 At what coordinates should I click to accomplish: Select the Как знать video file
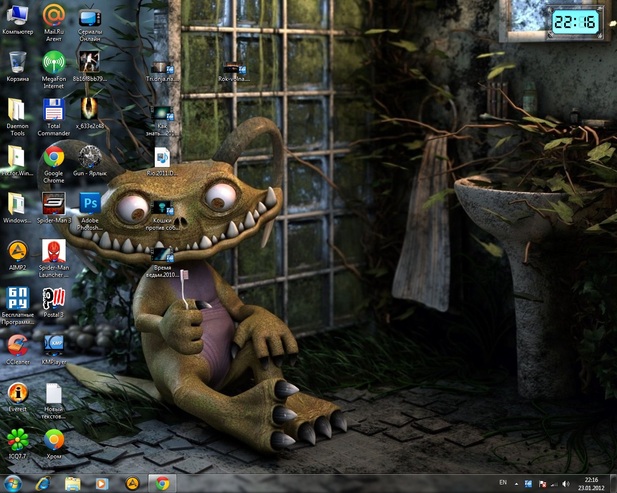(162, 121)
